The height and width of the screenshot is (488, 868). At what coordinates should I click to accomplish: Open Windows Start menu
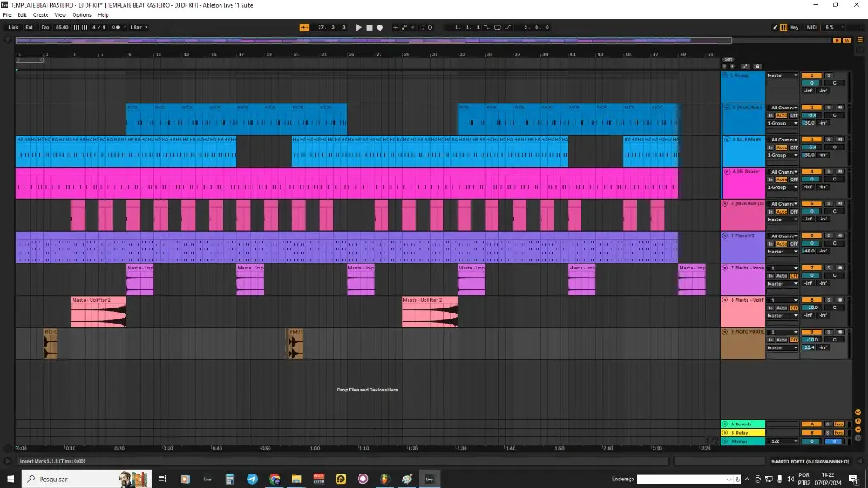(10, 480)
